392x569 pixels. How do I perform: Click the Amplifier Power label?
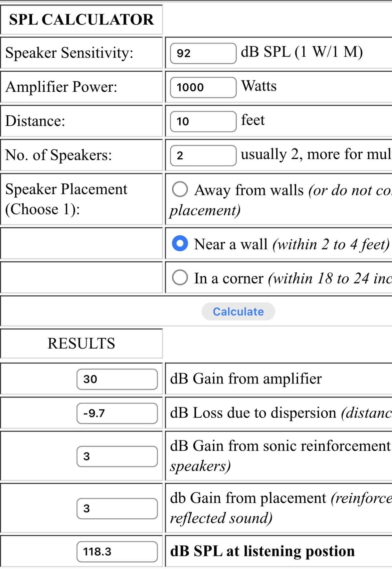[61, 87]
